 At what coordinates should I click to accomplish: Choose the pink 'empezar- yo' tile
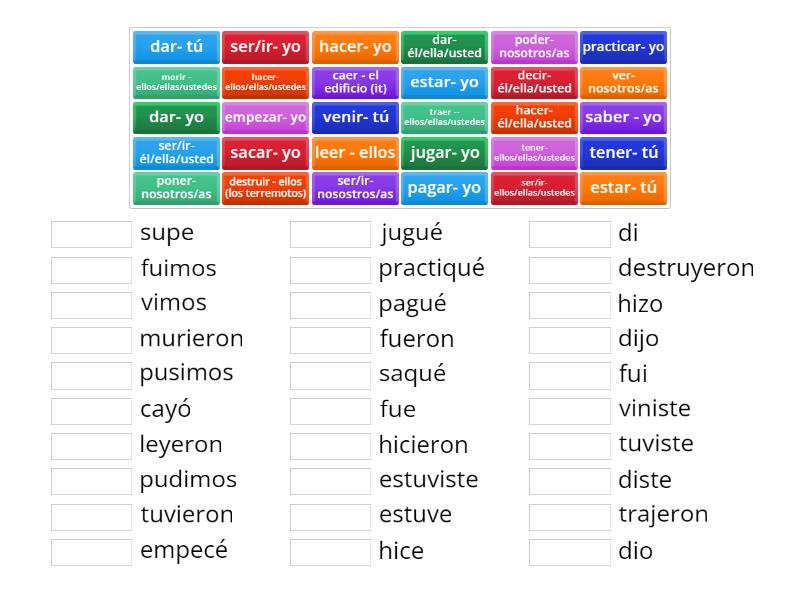(x=265, y=117)
